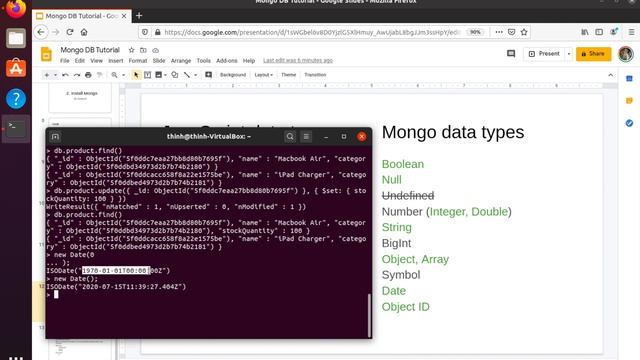Open Google account avatar

625,54
